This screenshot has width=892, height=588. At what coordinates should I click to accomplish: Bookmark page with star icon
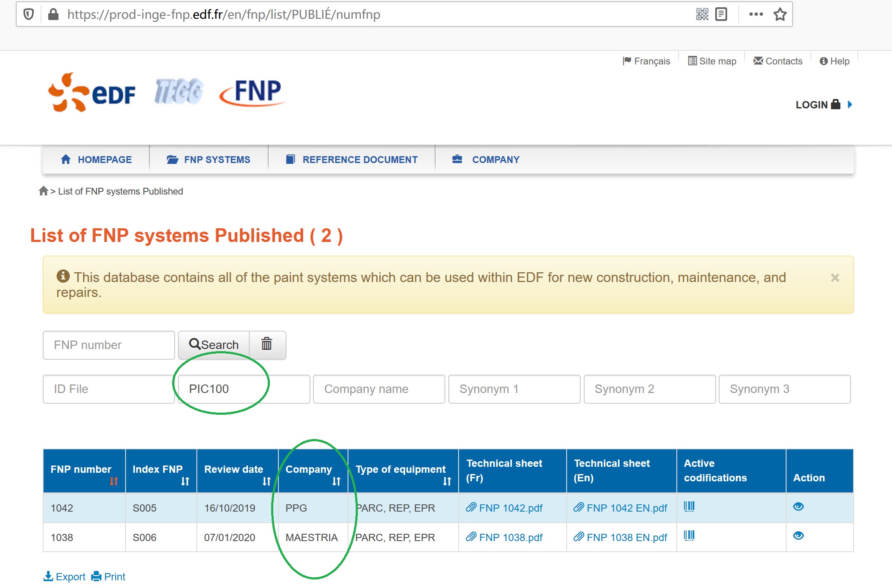tap(780, 15)
